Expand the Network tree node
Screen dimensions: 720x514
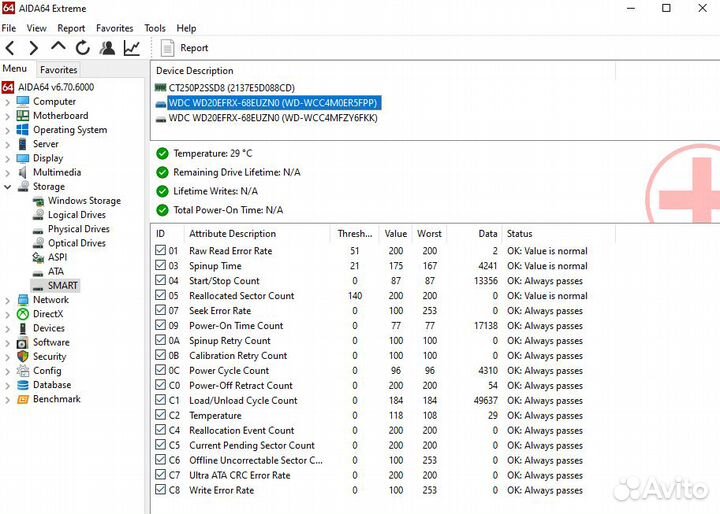[8, 300]
